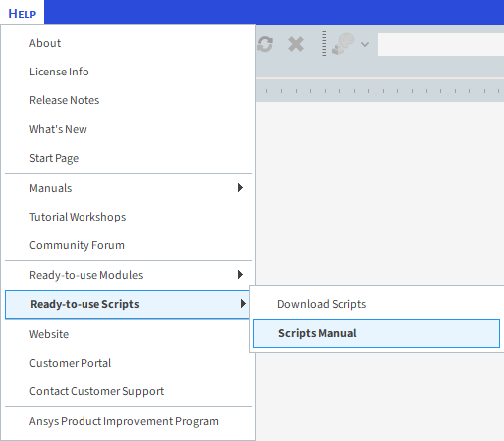504x441 pixels.
Task: Click the gray X cancel icon
Action: coord(296,44)
